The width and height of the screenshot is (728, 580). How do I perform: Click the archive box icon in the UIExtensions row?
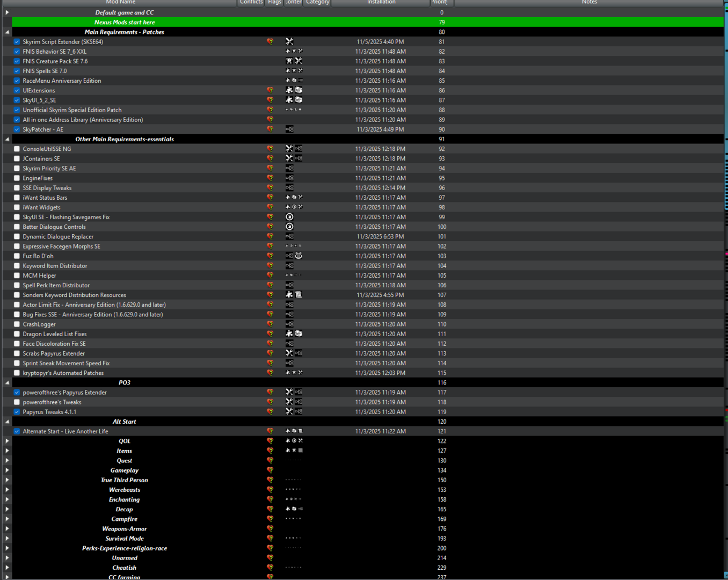(x=299, y=90)
